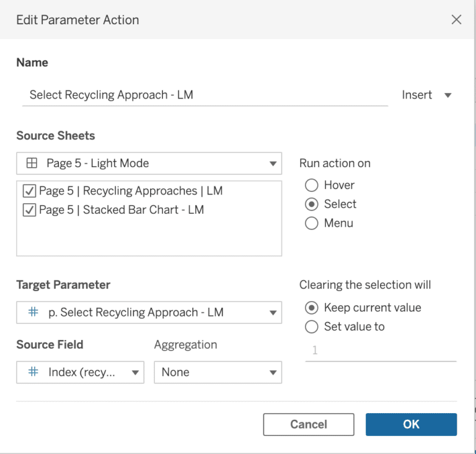Expand the Index source field dropdown
The width and height of the screenshot is (476, 454).
click(80, 372)
